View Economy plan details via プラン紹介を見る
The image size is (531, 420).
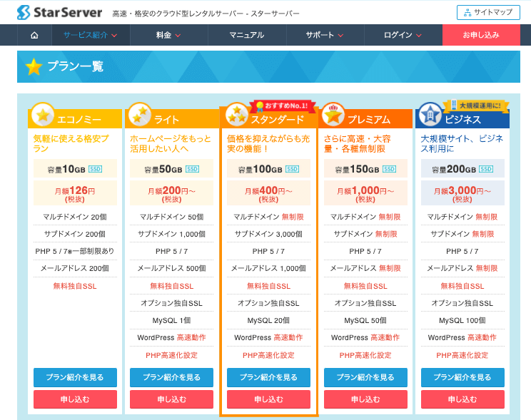tap(75, 377)
